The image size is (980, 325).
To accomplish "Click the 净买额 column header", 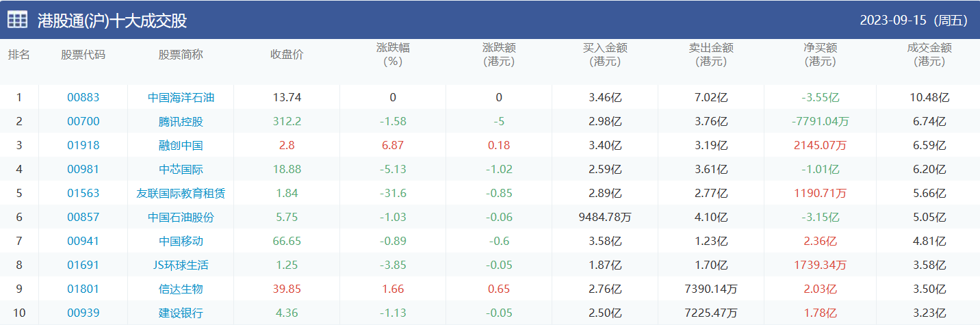I will 820,55.
